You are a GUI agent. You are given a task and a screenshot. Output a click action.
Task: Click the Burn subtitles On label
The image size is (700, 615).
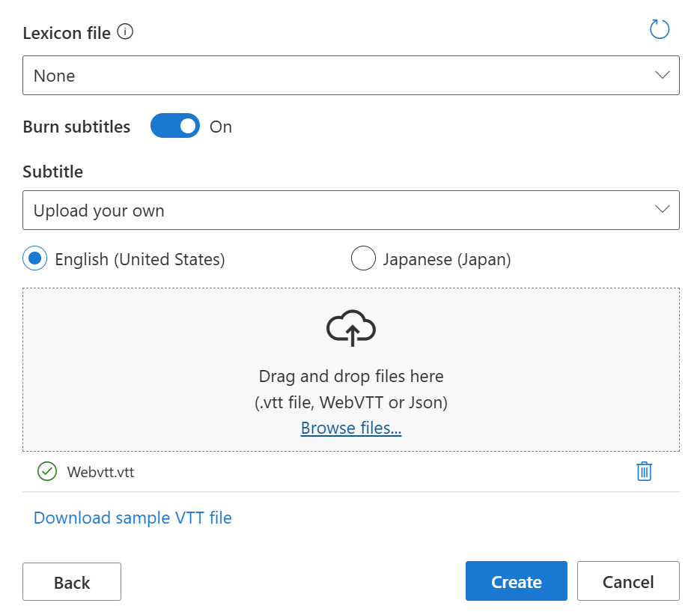pos(220,126)
